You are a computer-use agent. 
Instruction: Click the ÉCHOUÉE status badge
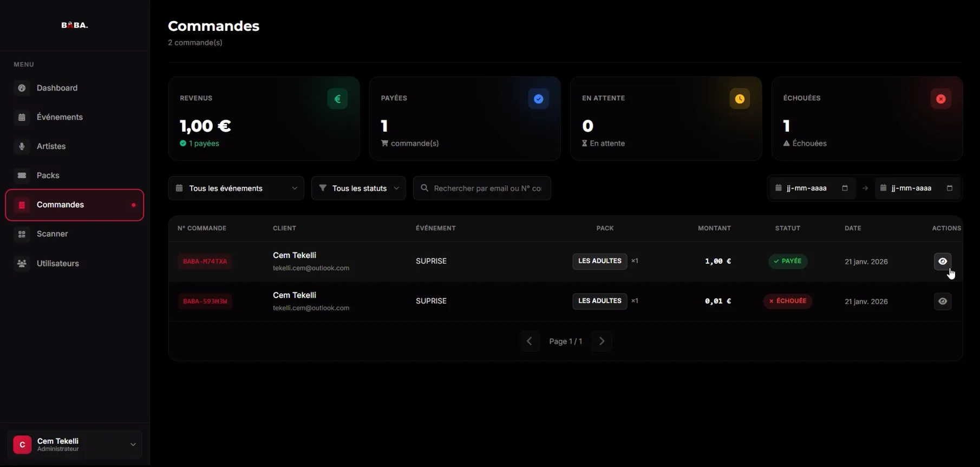788,301
